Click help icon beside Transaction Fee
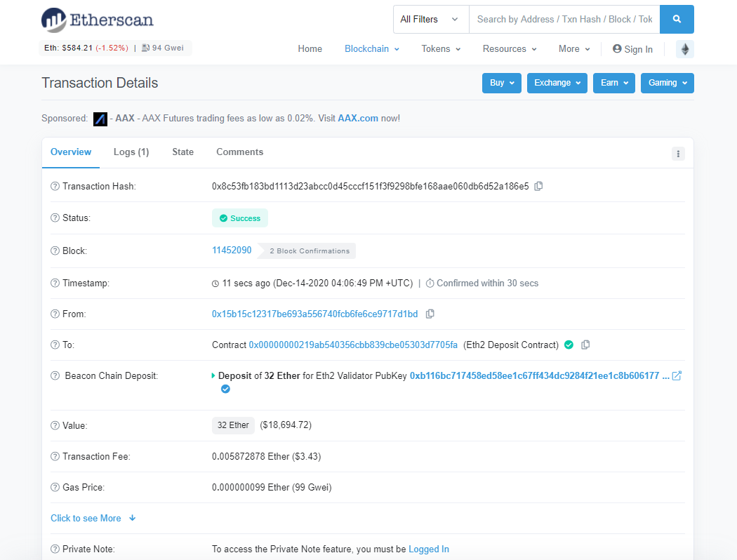The image size is (737, 560). tap(55, 457)
